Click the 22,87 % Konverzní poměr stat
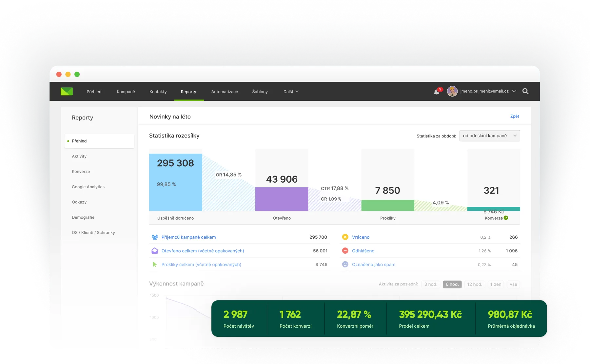Screen dimensions: 590x364 (355, 318)
